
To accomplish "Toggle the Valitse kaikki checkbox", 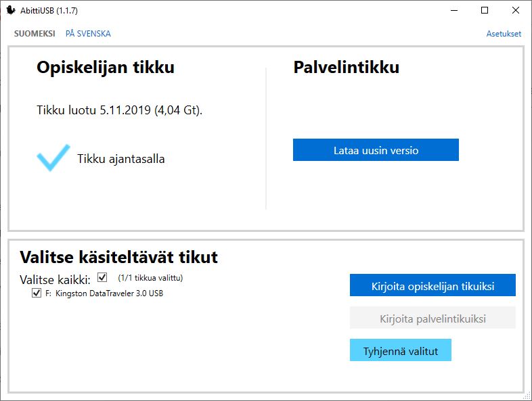I will 102,277.
